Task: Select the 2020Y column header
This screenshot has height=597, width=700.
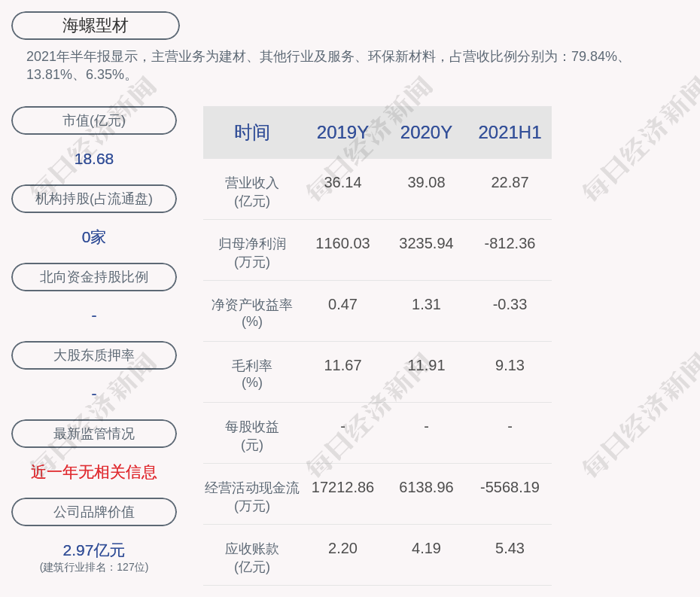Action: coord(426,132)
